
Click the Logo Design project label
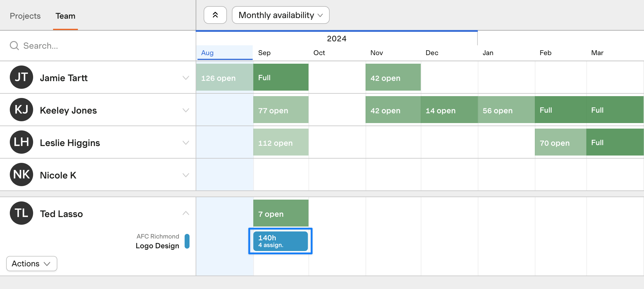pos(157,246)
